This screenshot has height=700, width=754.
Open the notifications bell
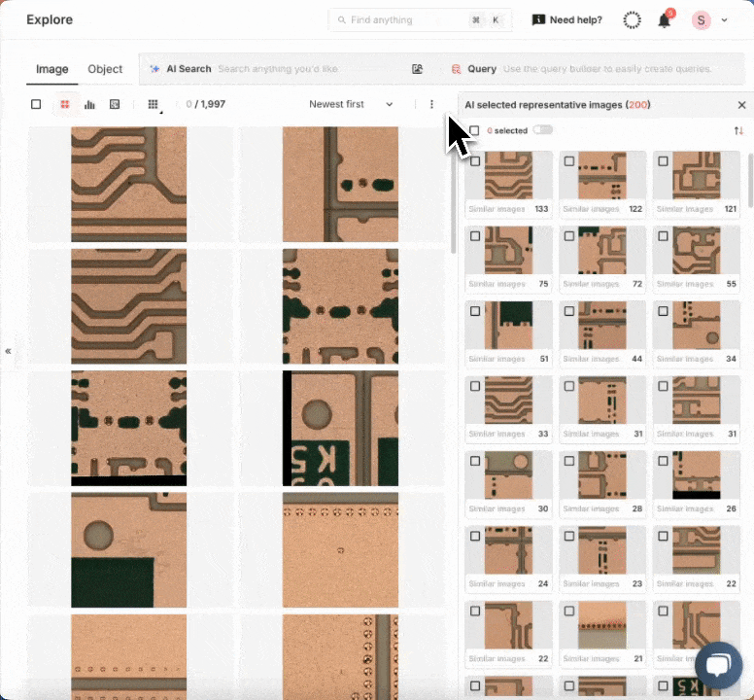(665, 20)
